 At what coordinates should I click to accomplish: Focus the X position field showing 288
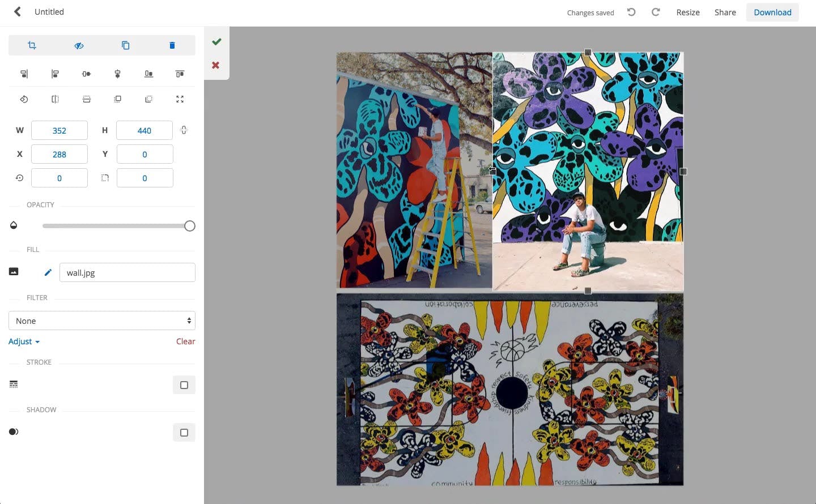tap(59, 154)
